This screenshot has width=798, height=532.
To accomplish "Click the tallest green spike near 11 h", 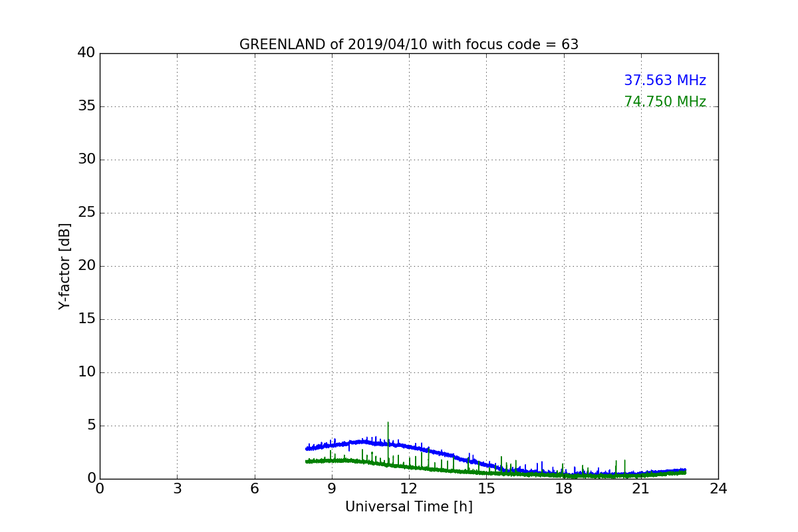I will coord(388,442).
